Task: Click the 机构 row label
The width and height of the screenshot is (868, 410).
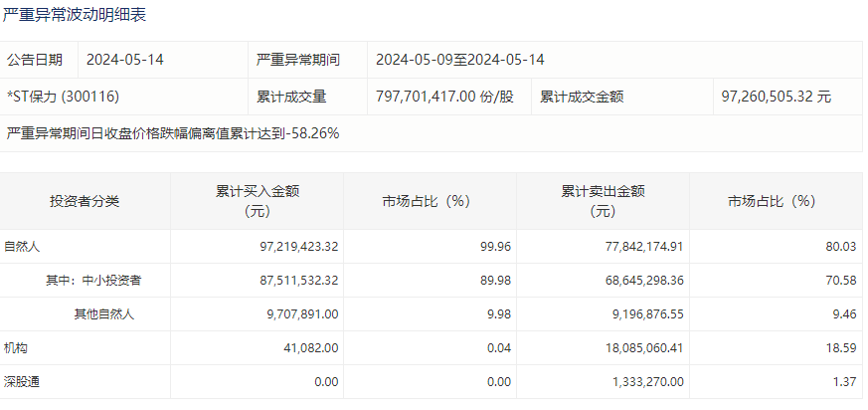Action: (x=16, y=347)
